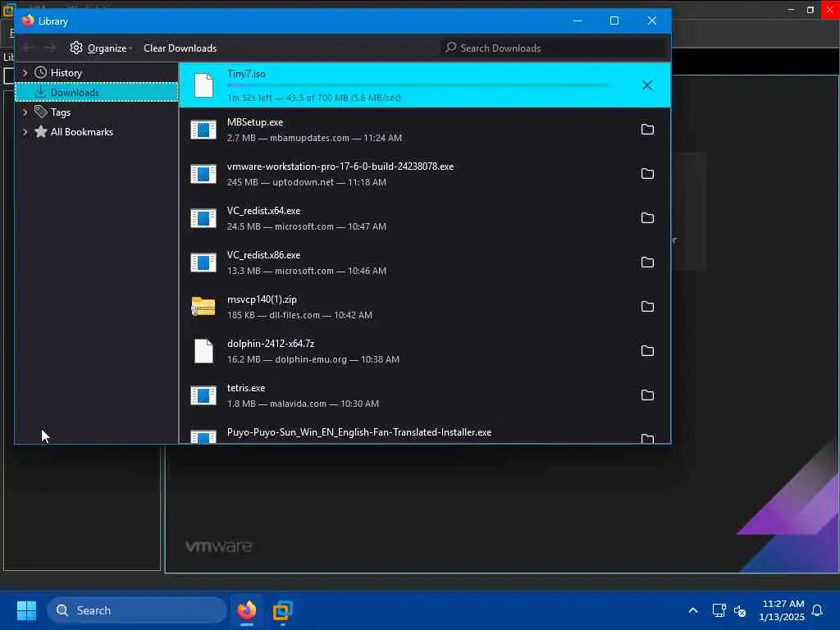Click the Tiny7.iso download progress bar
The image size is (840, 630).
[418, 85]
